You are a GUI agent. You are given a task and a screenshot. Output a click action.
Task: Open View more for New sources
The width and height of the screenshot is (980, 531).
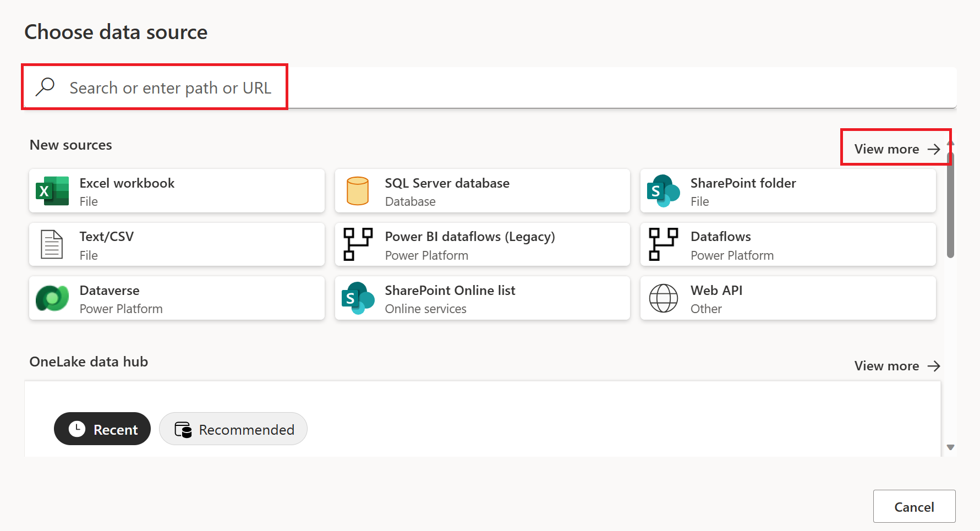pos(897,149)
